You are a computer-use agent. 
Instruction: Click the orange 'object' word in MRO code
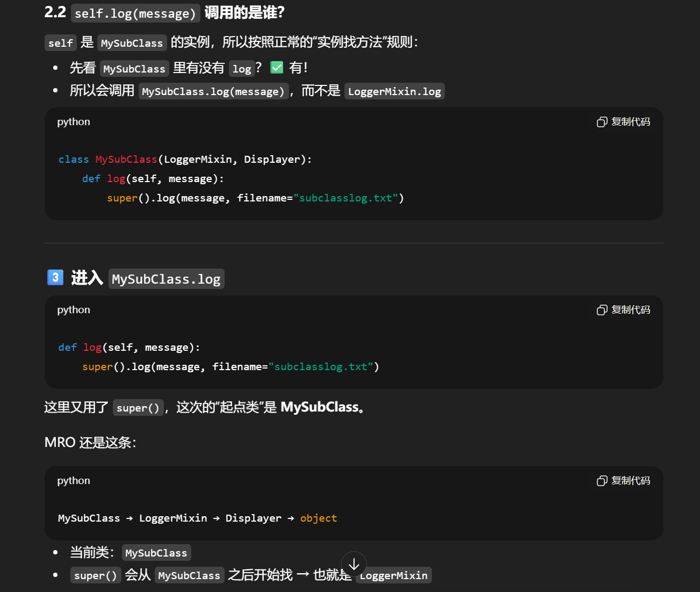point(319,518)
